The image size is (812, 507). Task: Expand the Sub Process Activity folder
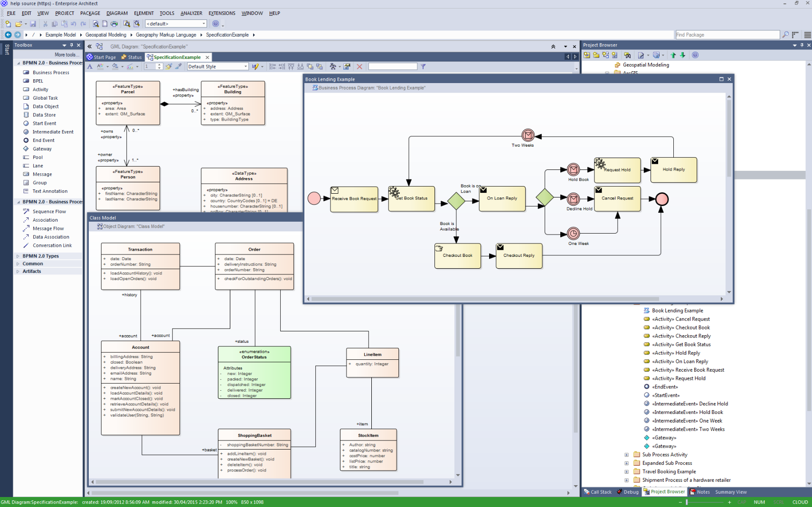626,455
